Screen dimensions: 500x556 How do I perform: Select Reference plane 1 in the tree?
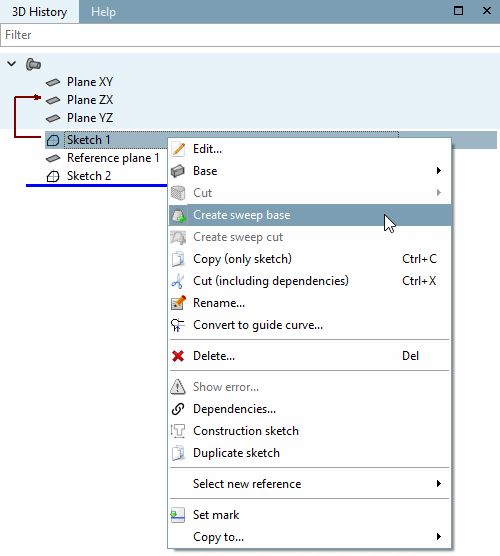(113, 158)
